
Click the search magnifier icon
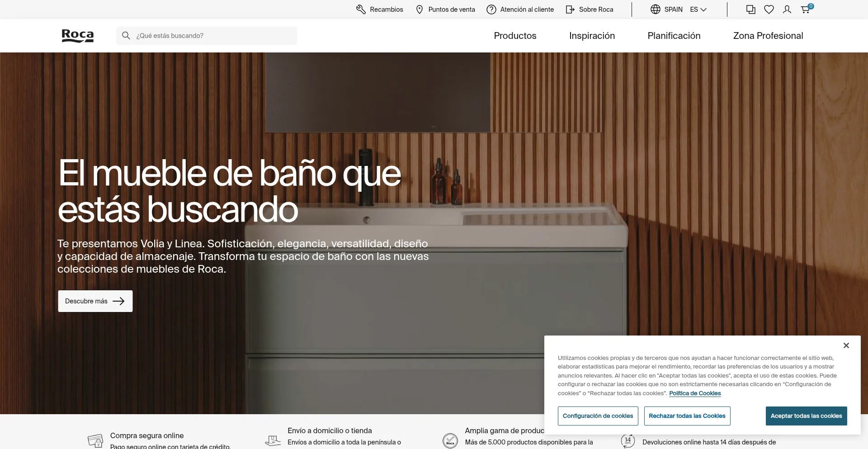(x=126, y=36)
